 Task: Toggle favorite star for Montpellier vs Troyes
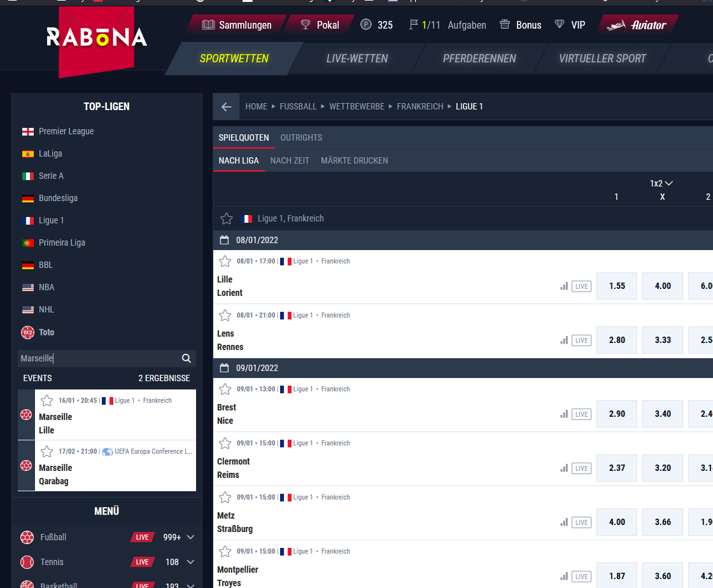coord(225,551)
